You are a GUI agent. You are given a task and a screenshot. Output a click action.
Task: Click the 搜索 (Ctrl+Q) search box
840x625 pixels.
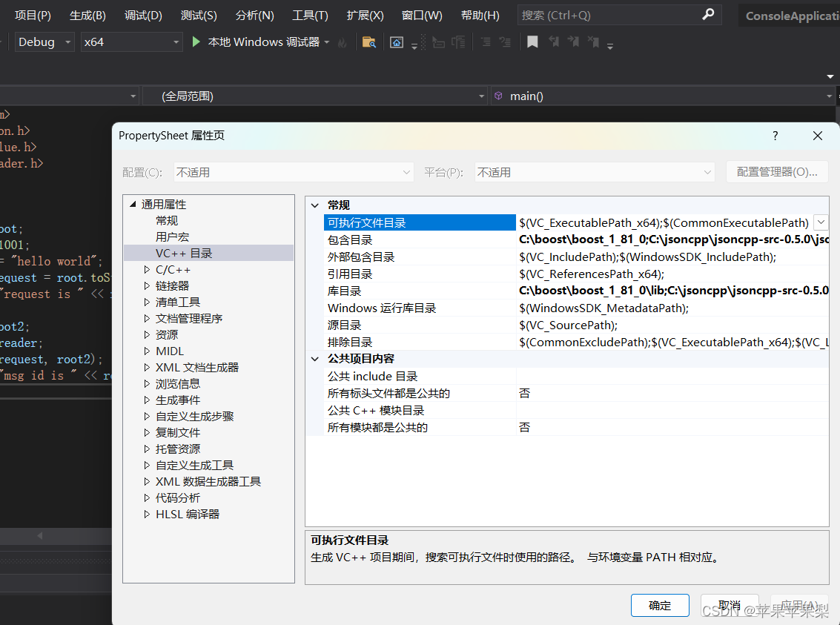click(x=619, y=15)
